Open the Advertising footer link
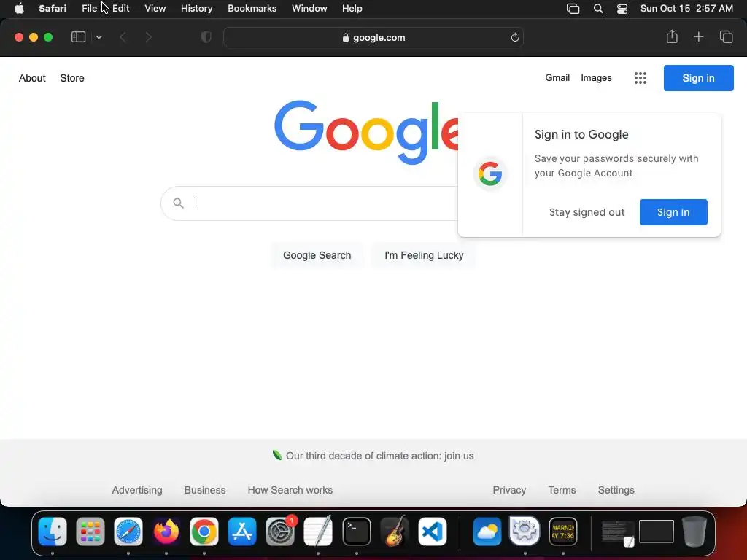This screenshot has height=560, width=747. [137, 490]
